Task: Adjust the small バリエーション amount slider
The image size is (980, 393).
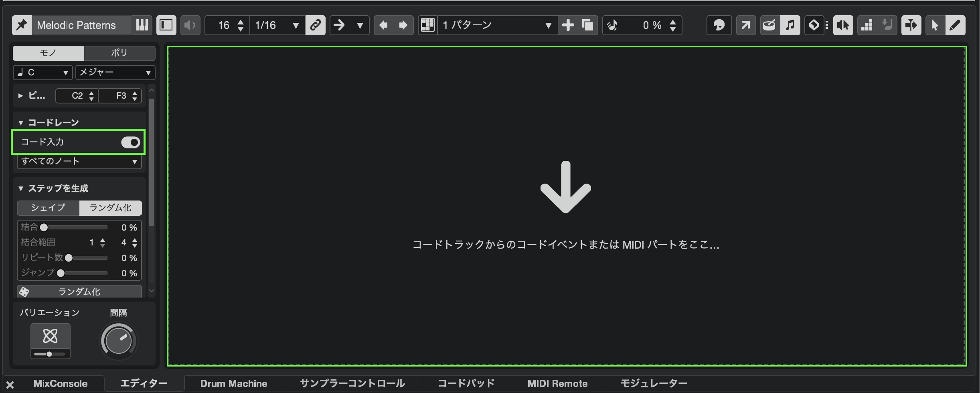Action: click(49, 354)
